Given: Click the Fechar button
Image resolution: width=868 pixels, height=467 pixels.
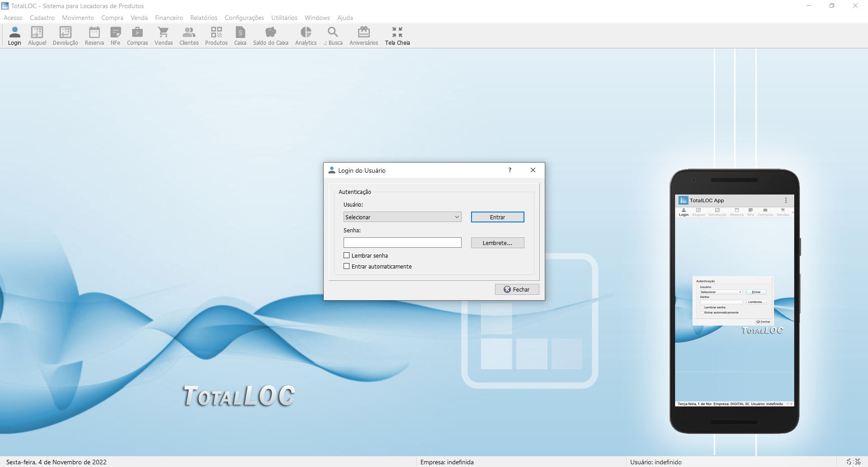Looking at the screenshot, I should coord(517,289).
